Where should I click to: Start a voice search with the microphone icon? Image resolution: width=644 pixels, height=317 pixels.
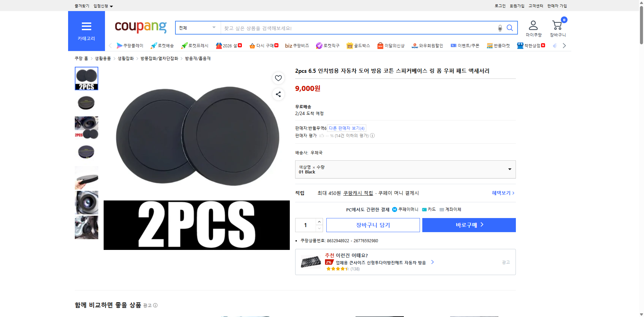pos(499,28)
